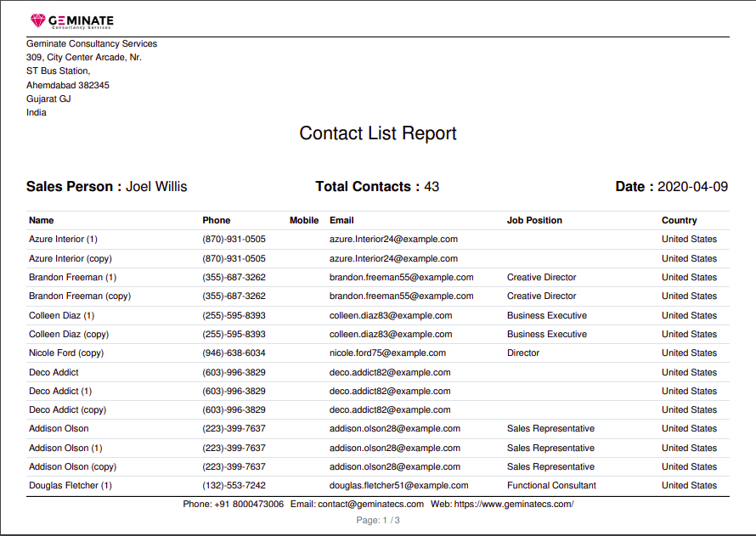This screenshot has width=756, height=536.
Task: Click the Date value 2020-04-09
Action: [x=694, y=186]
